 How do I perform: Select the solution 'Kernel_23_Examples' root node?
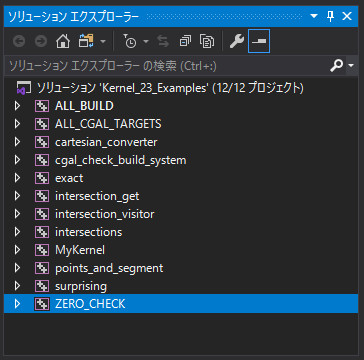pos(170,88)
